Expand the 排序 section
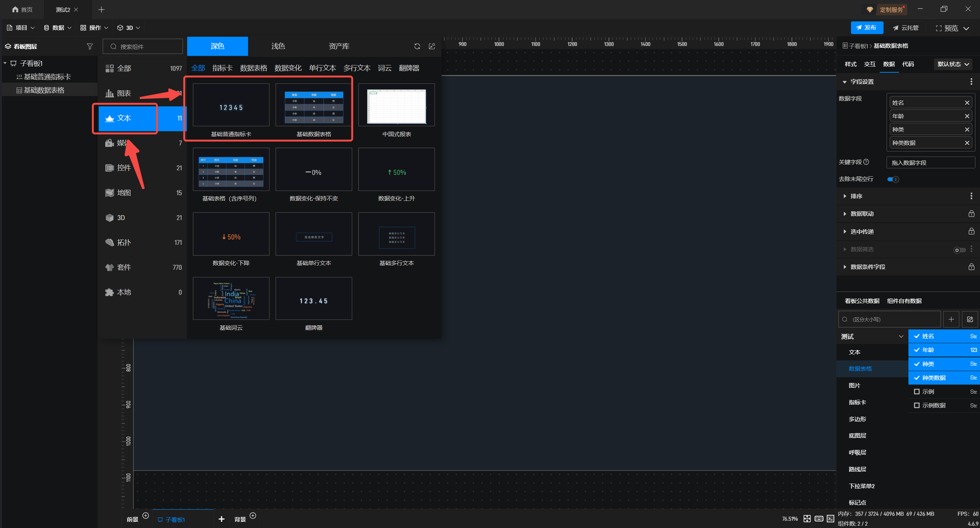 [x=856, y=196]
